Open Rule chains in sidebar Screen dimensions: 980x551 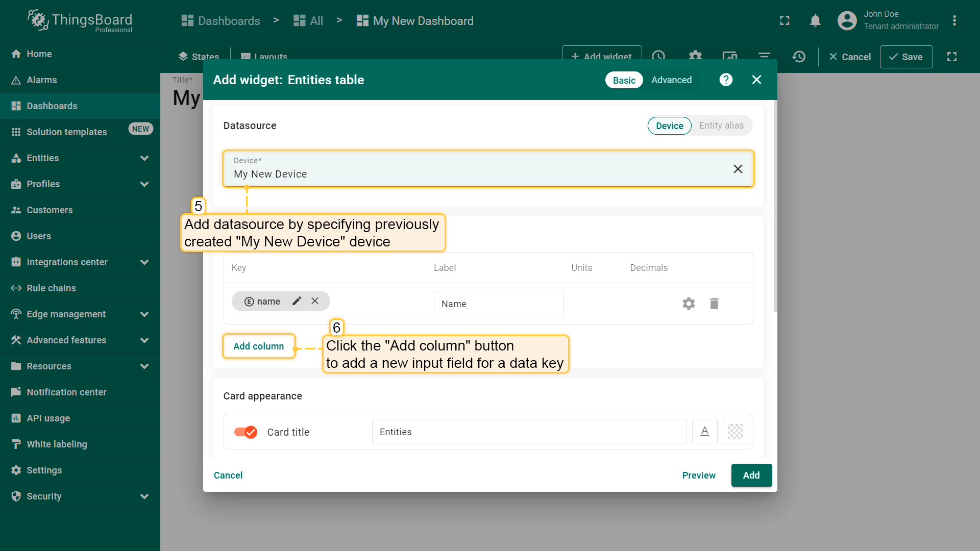click(51, 288)
